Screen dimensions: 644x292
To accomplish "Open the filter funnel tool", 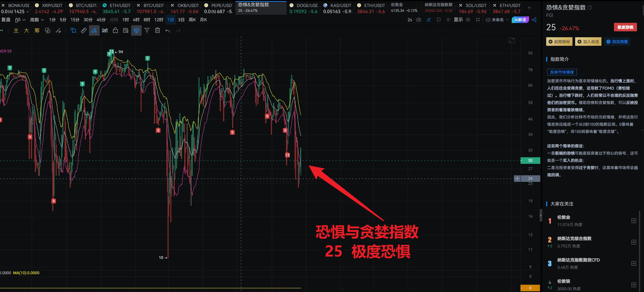I will pyautogui.click(x=147, y=30).
